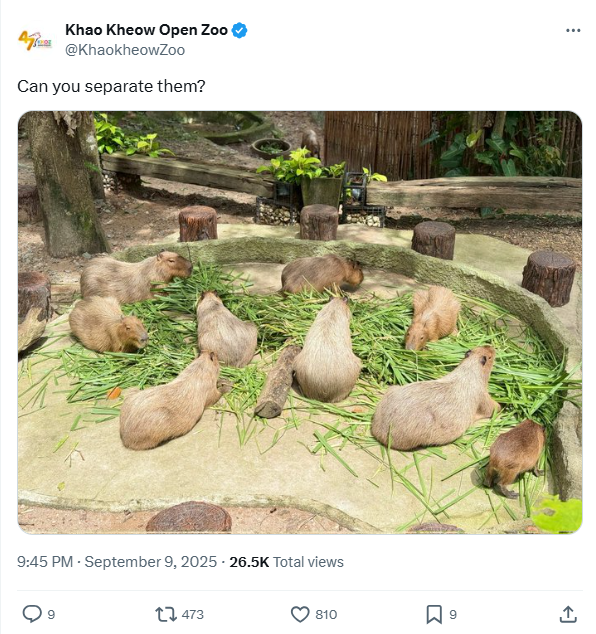Viewport: 596px width, 634px height.
Task: Open the September 9, 2025 date link
Action: pyautogui.click(x=151, y=562)
